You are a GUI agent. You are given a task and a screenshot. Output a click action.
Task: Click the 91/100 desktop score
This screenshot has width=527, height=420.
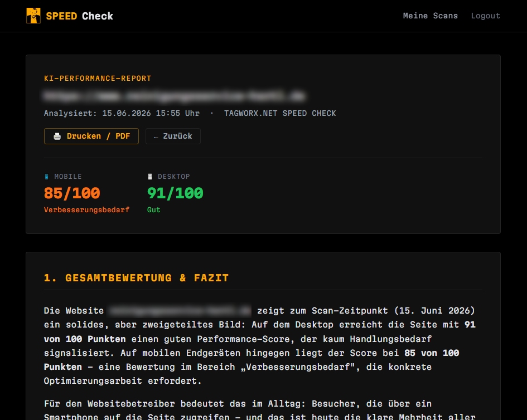175,193
